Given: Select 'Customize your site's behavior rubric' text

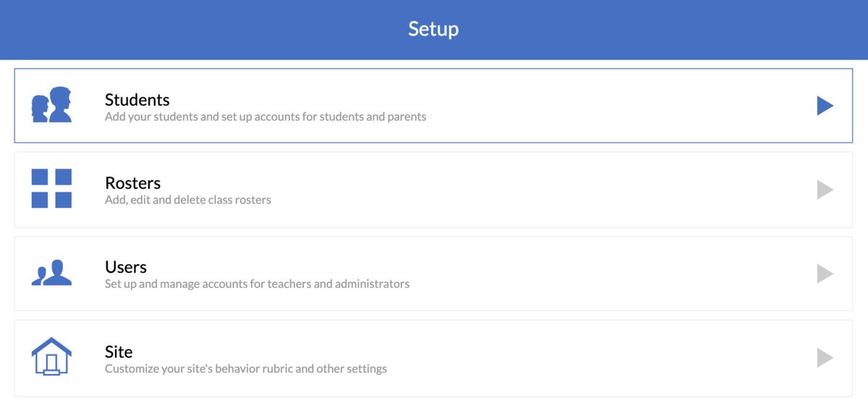Looking at the screenshot, I should [x=246, y=369].
